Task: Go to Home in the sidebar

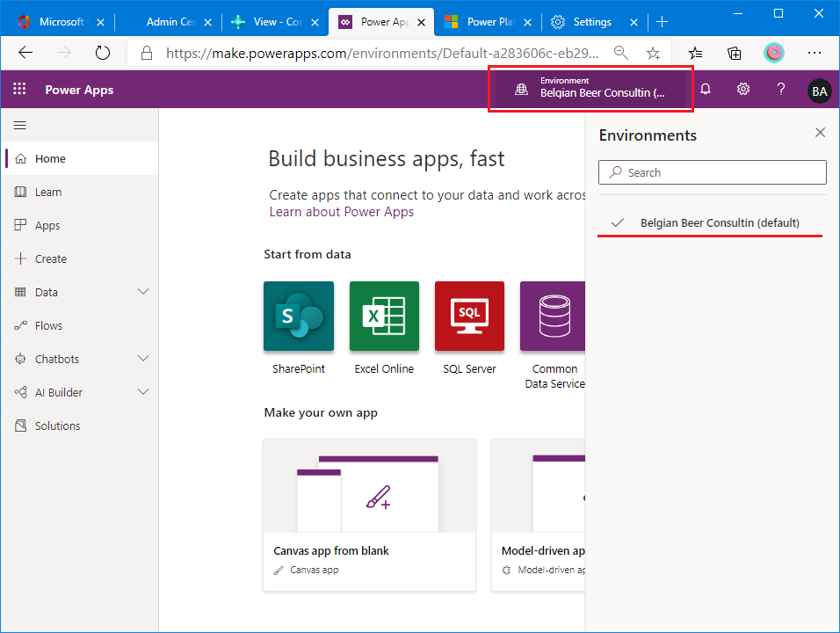Action: pyautogui.click(x=80, y=158)
